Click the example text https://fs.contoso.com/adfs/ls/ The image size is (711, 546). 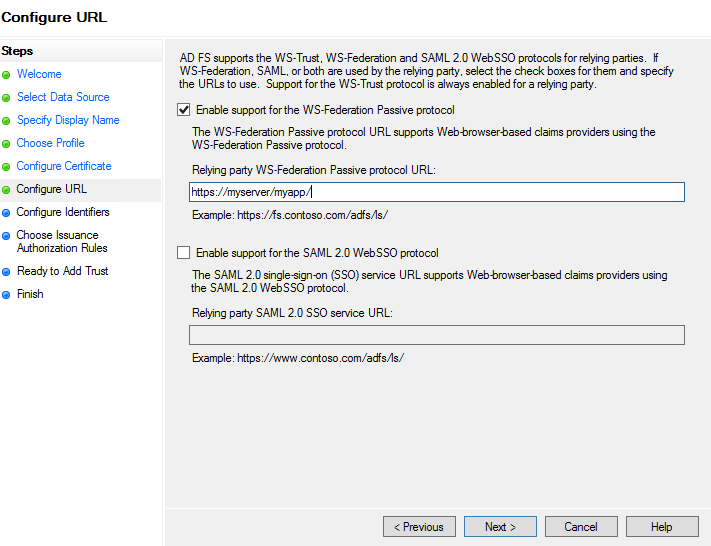(312, 215)
